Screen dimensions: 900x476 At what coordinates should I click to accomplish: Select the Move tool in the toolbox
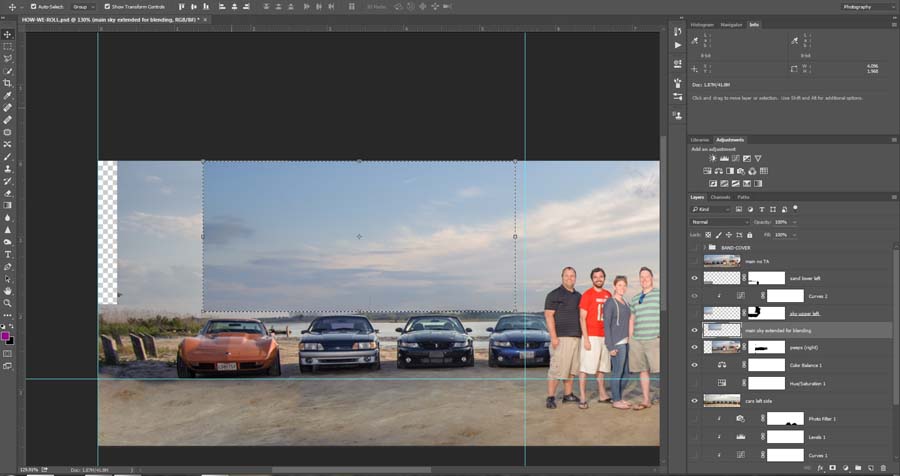7,34
